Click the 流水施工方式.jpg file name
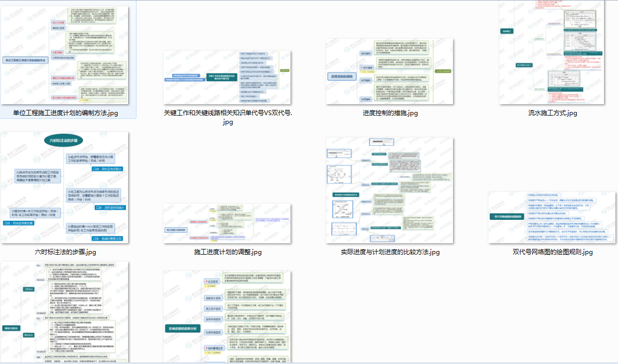The image size is (618, 364). tap(552, 113)
